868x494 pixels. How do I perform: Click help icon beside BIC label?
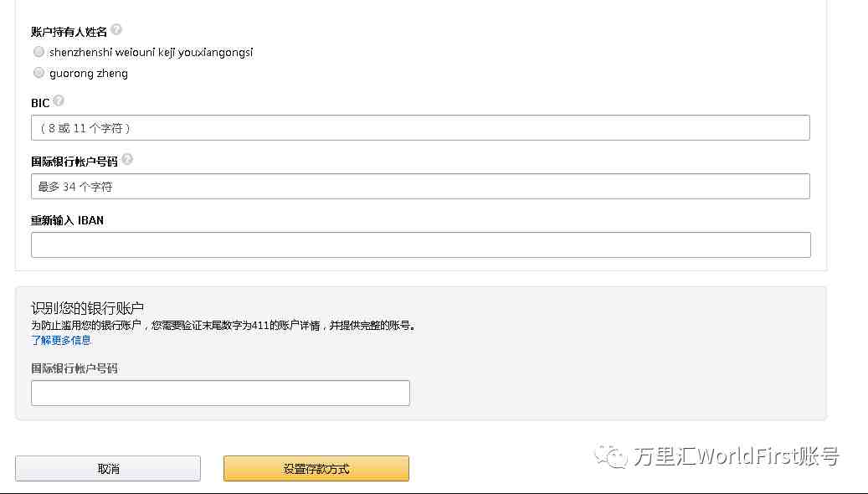pyautogui.click(x=59, y=100)
